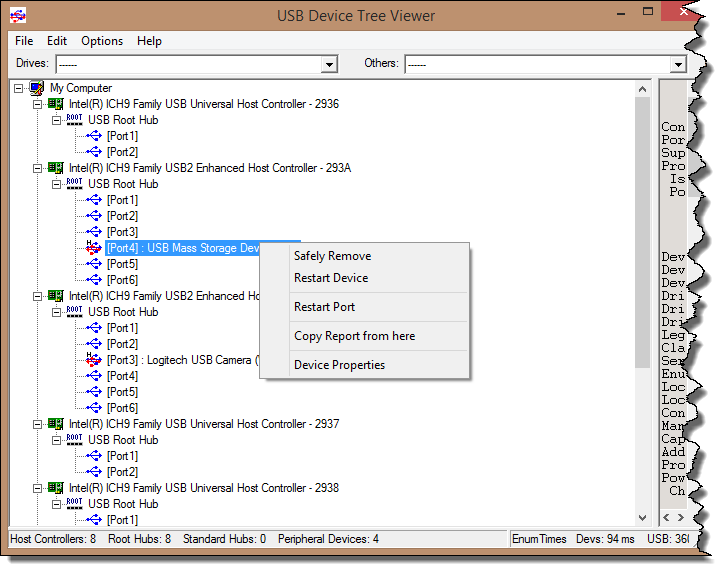This screenshot has width=728, height=571.
Task: Click the USB icon of Port1 under controller 2938
Action: [x=94, y=520]
